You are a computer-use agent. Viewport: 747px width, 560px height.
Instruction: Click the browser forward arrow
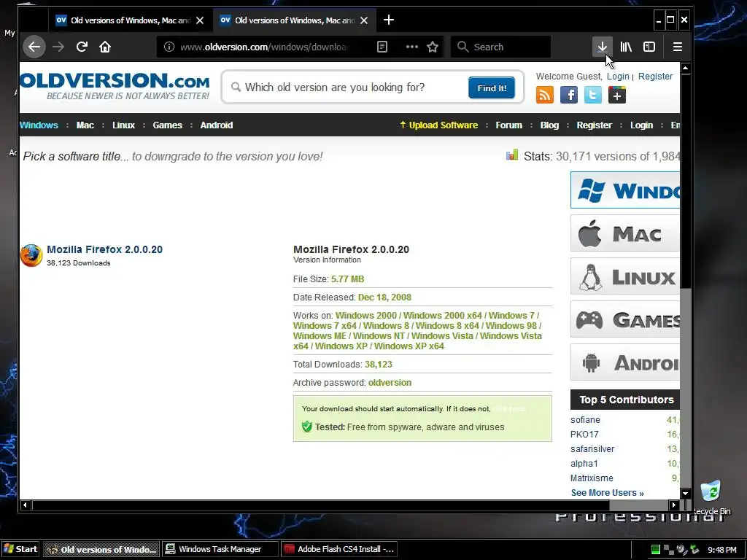click(x=58, y=47)
